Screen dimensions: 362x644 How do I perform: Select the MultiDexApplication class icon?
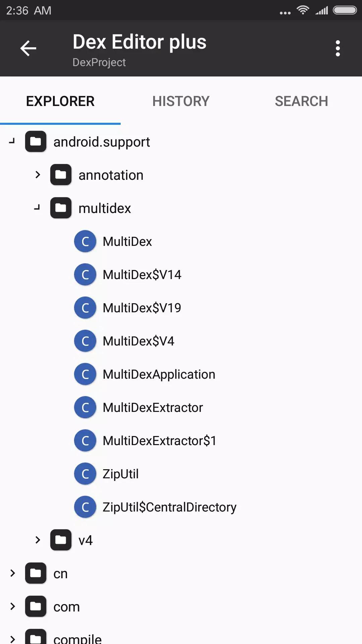coord(85,374)
